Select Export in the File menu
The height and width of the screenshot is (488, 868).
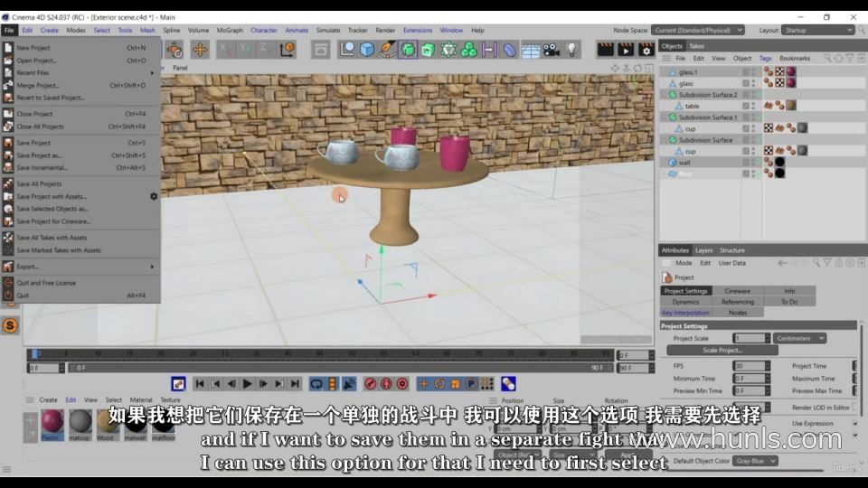27,267
